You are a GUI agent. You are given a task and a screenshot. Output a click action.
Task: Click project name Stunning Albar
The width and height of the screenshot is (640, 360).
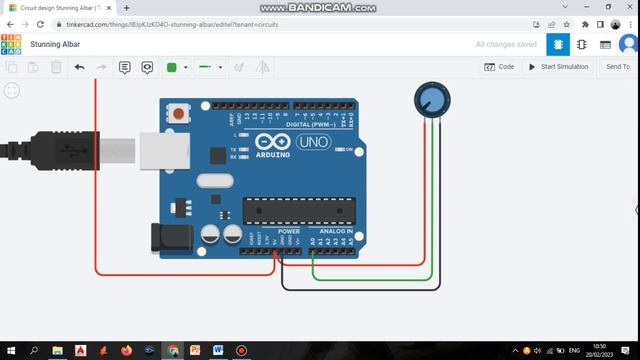coord(55,44)
